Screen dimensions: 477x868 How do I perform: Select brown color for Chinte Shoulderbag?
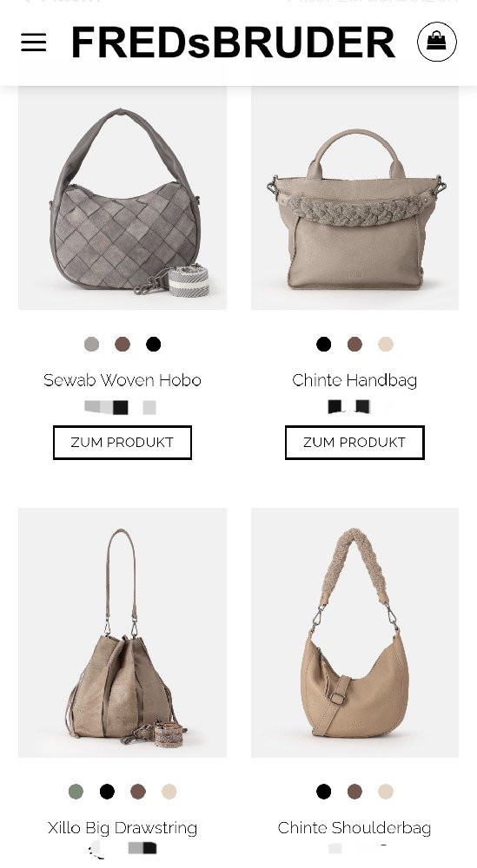point(354,792)
